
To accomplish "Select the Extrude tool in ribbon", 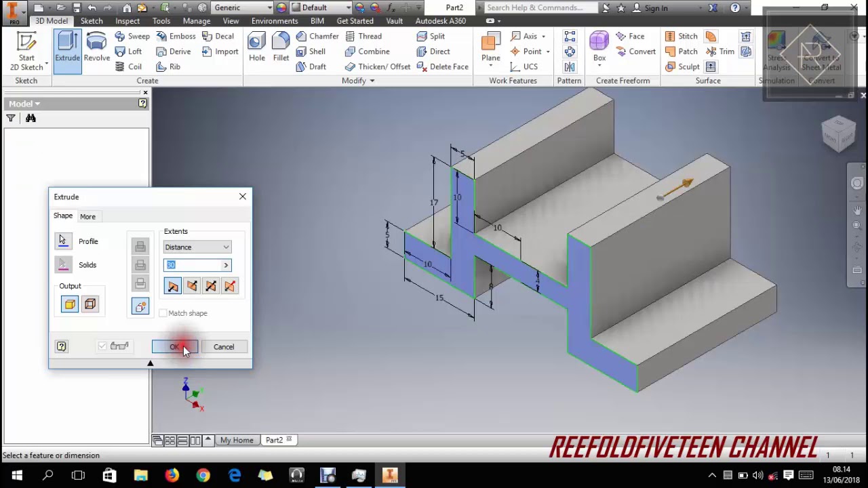I will point(67,52).
